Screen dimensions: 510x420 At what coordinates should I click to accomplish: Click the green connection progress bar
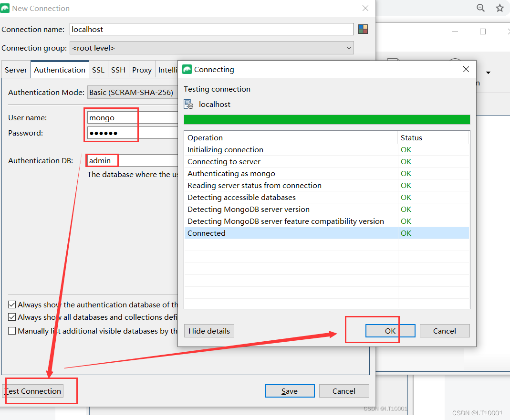coord(327,119)
